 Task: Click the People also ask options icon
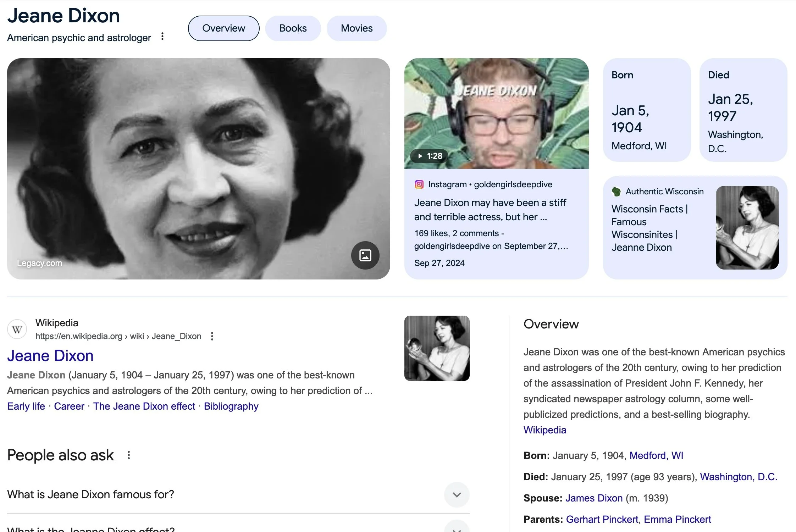pyautogui.click(x=129, y=455)
